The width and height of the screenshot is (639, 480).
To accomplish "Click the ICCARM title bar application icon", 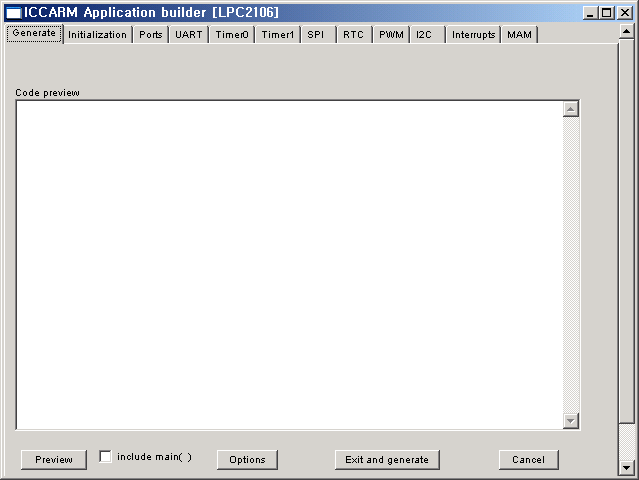I will click(x=14, y=13).
